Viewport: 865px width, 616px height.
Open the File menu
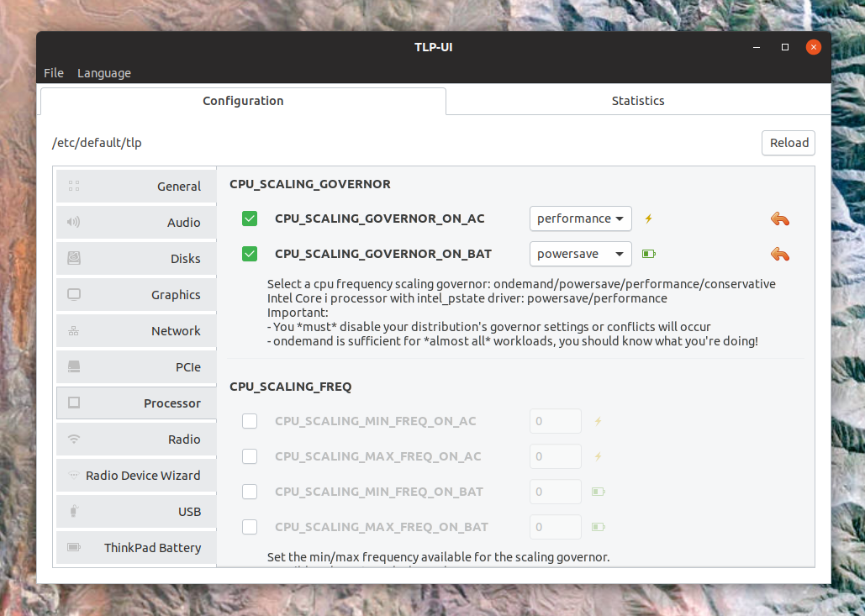54,73
